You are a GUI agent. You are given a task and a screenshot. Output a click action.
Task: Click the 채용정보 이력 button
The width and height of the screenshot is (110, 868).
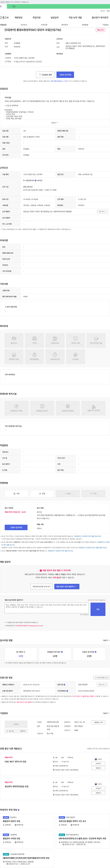[x=99, y=722]
